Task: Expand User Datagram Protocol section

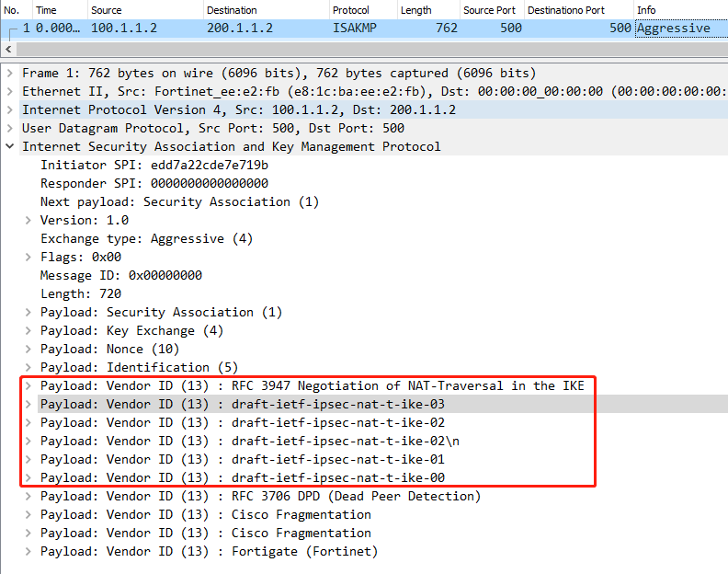Action: [x=9, y=128]
